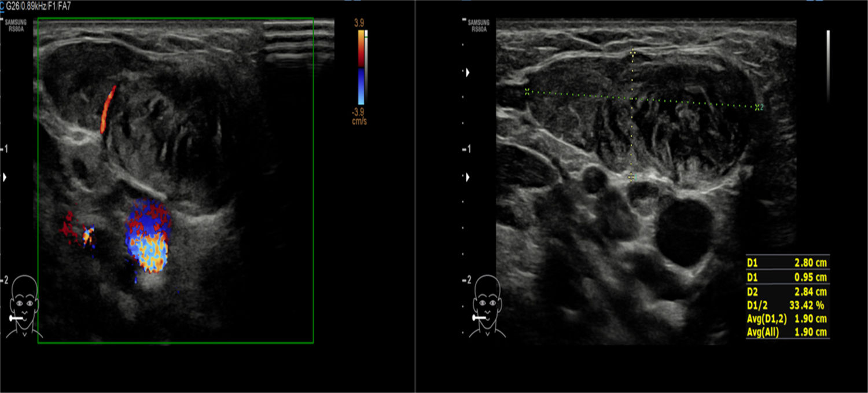This screenshot has width=868, height=393.
Task: Click the top yellow vertical caliper marker
Action: click(x=632, y=53)
